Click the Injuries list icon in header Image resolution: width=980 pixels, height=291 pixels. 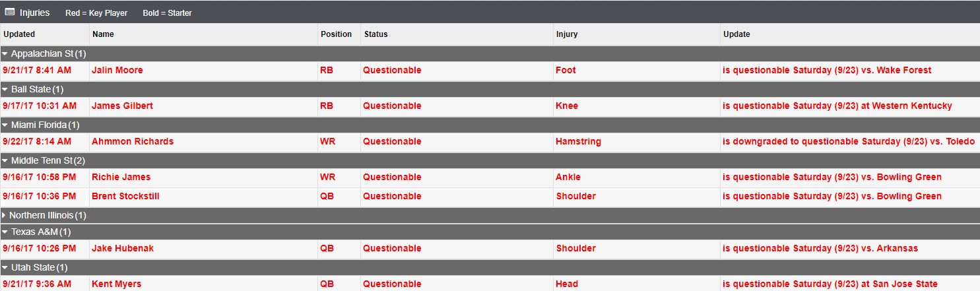coord(10,12)
